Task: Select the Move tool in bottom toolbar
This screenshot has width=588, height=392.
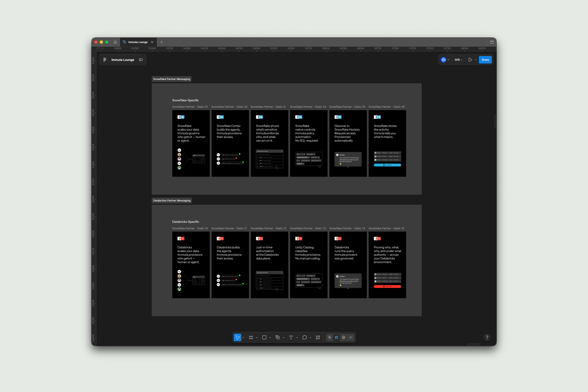Action: point(238,337)
